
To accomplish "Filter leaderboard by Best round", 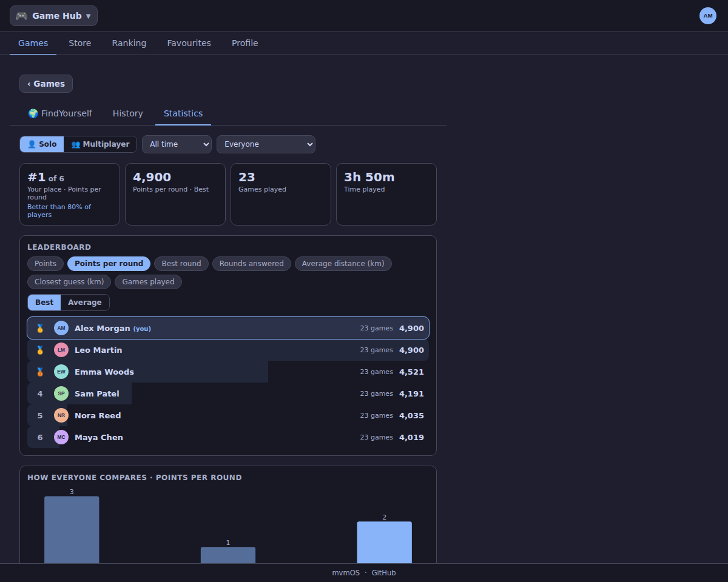I will (x=181, y=264).
